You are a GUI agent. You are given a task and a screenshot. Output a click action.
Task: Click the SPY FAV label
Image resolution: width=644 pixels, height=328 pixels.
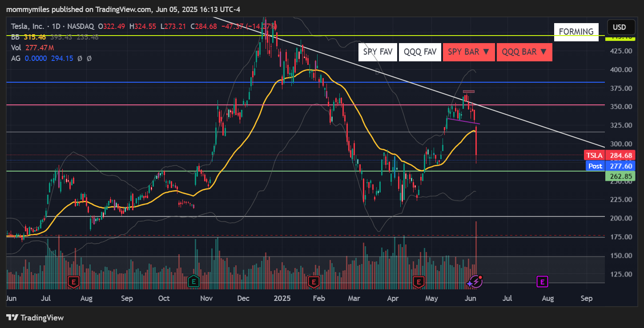[x=378, y=52]
